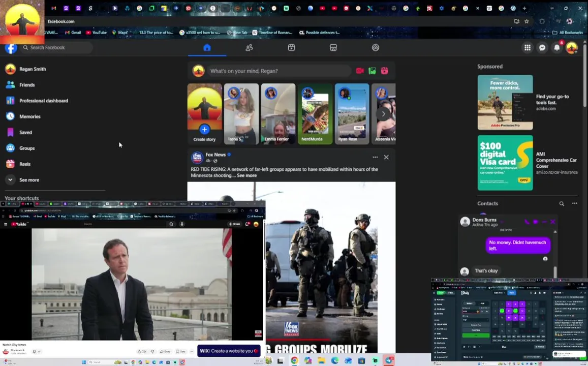The image size is (588, 366).
Task: Open Sky News notification bell dropdown
Action: (37, 351)
